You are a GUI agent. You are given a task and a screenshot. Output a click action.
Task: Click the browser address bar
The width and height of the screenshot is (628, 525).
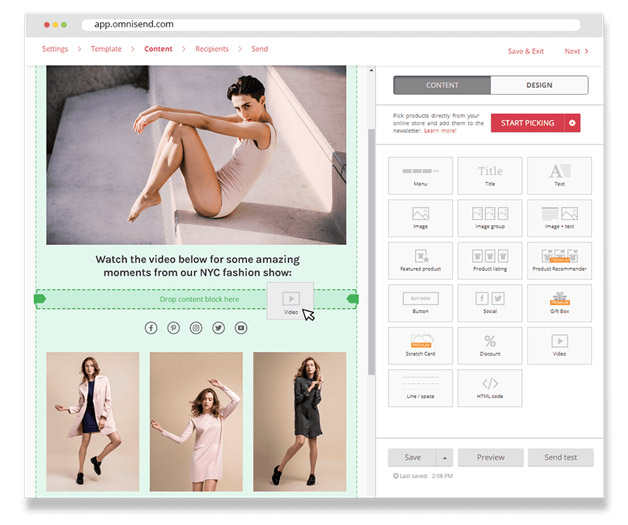tap(331, 24)
